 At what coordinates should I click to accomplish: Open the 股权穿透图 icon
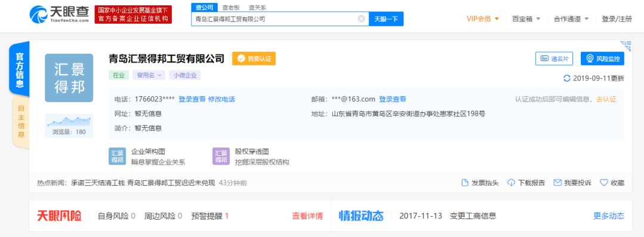coord(221,156)
